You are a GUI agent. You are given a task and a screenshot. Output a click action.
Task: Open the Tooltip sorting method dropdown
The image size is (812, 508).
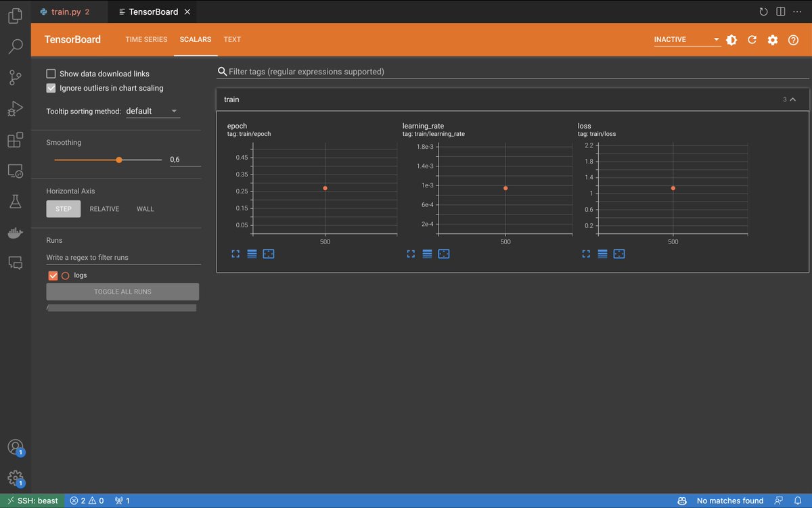coord(153,111)
